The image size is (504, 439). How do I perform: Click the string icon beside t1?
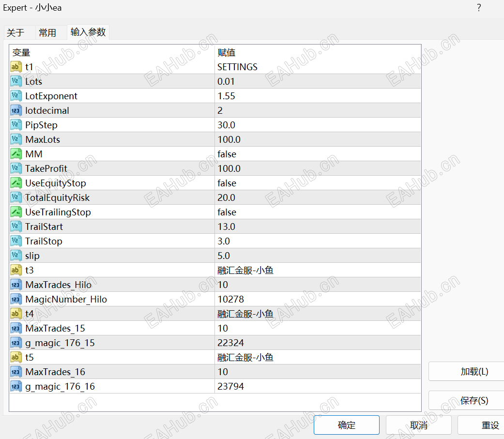[x=16, y=67]
